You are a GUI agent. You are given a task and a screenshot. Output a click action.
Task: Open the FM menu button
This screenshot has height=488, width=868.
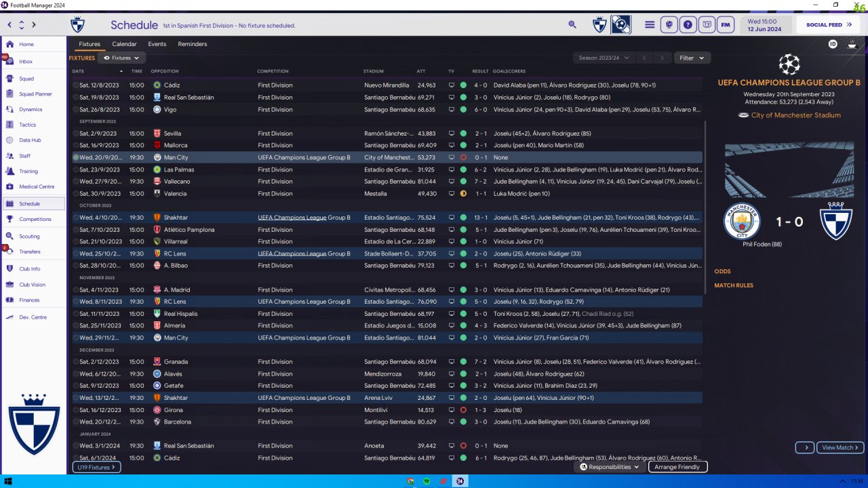[726, 24]
